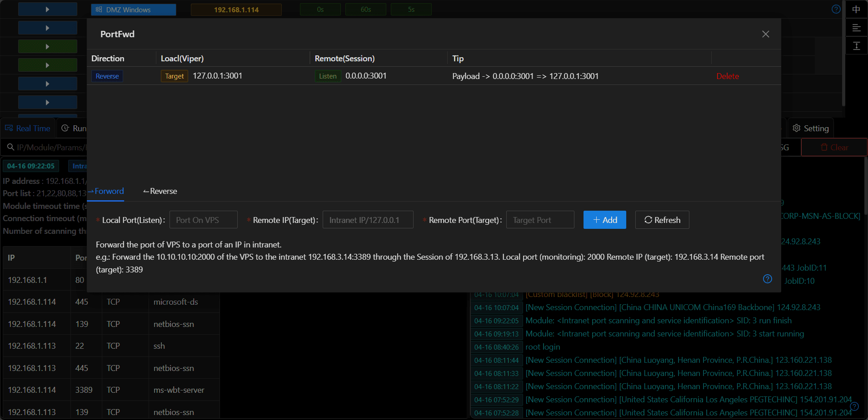Expand the first green play-arrow row

tap(47, 47)
